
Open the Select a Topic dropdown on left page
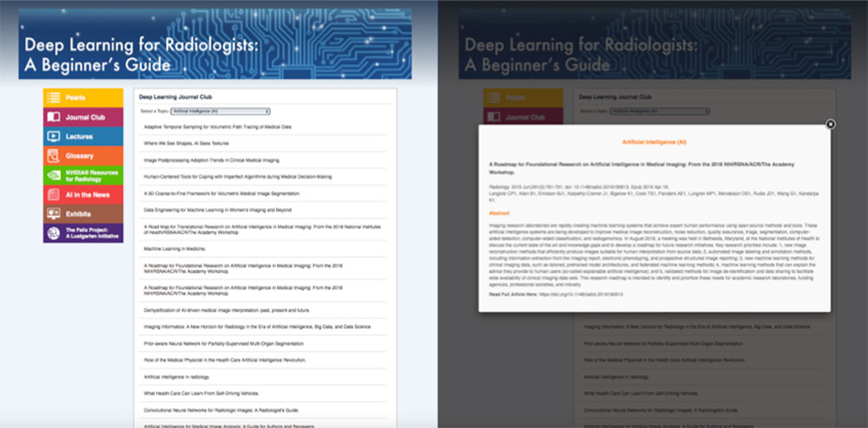[220, 111]
